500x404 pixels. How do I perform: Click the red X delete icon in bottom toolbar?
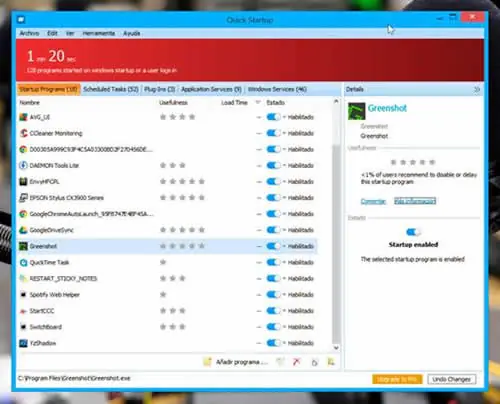click(296, 362)
